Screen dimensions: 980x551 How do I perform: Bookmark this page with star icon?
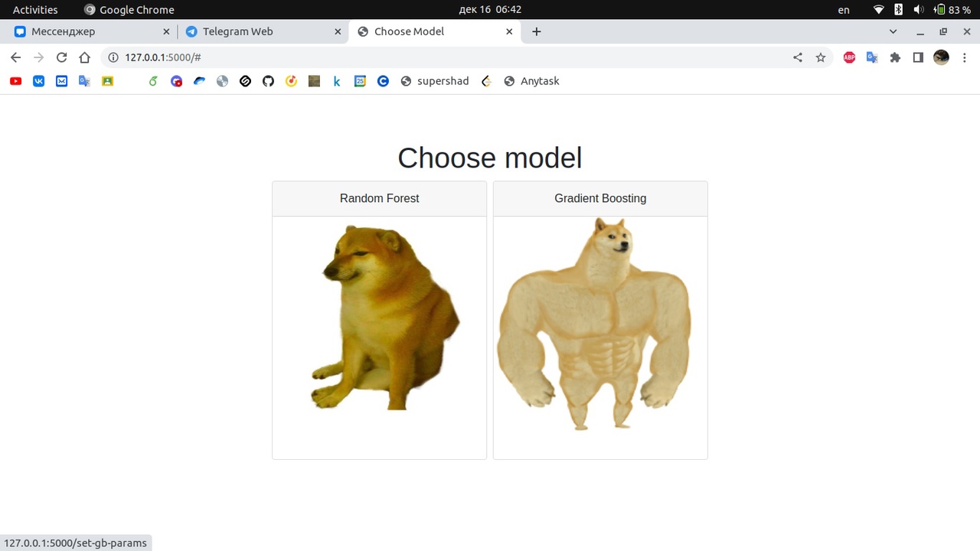[x=821, y=57]
